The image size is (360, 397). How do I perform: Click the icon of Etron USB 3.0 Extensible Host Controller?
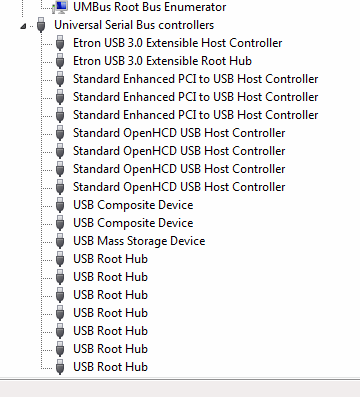[x=60, y=43]
